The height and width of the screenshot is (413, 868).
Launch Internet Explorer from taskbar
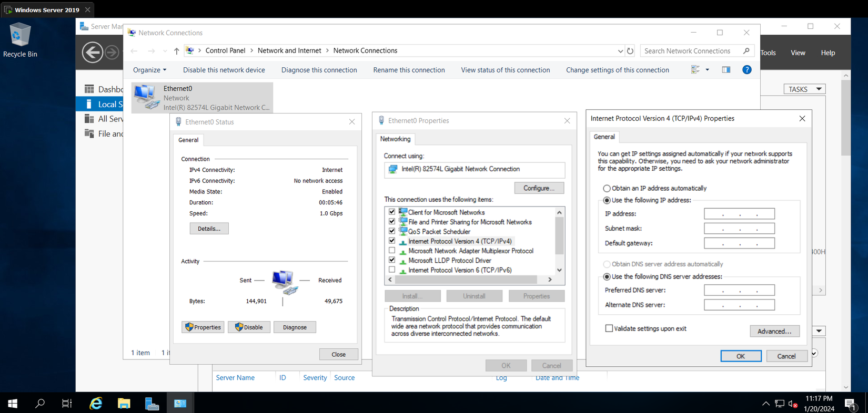coord(96,404)
